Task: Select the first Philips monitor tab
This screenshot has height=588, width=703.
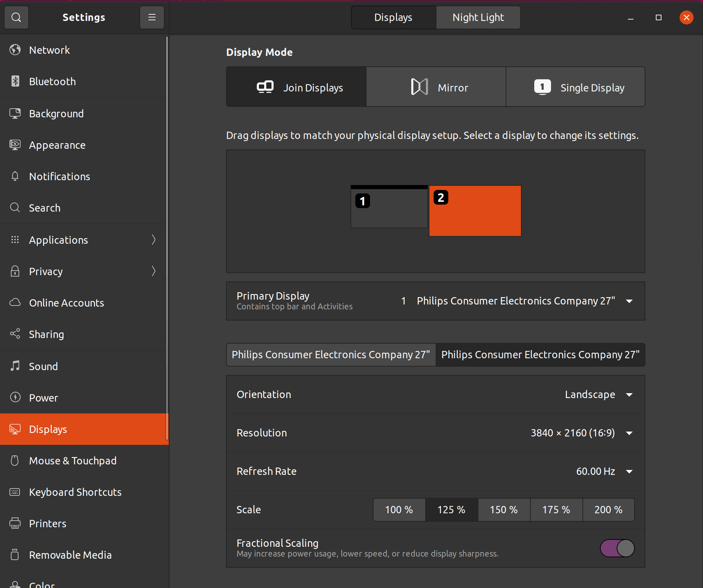Action: pyautogui.click(x=331, y=354)
